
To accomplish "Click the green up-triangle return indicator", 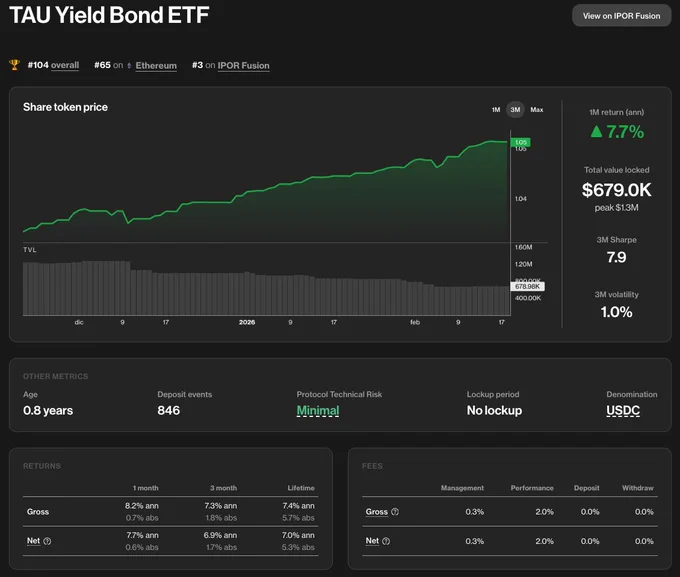I will pos(596,131).
